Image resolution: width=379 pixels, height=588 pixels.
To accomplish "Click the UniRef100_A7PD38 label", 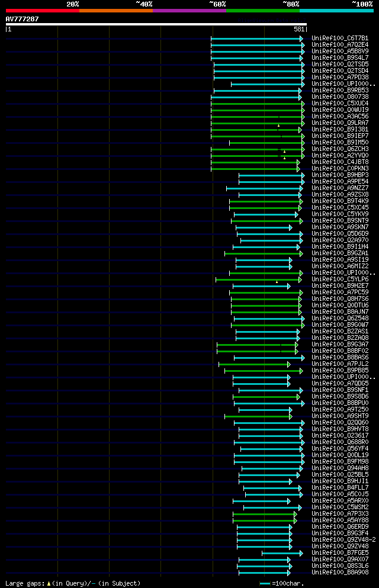I will pos(340,77).
